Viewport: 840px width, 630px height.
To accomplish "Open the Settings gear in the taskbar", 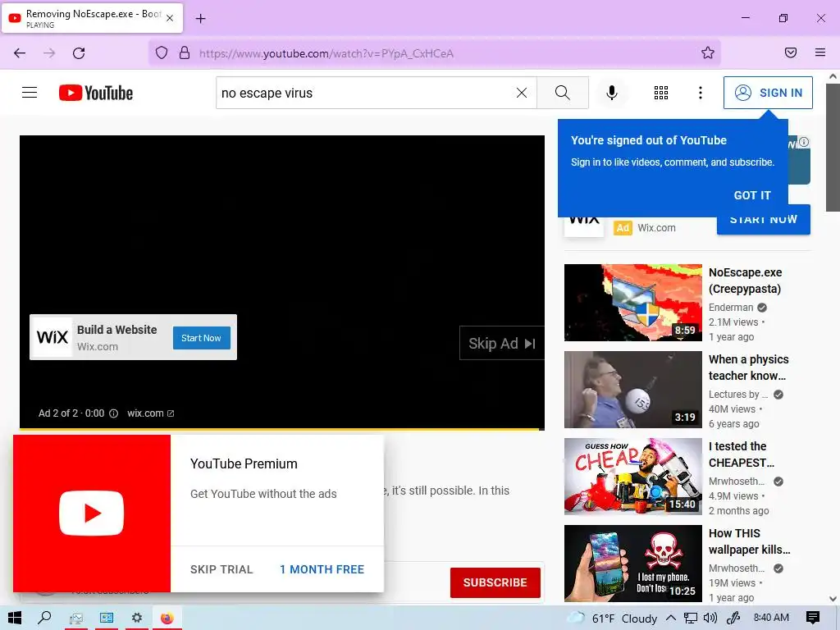I will (137, 619).
